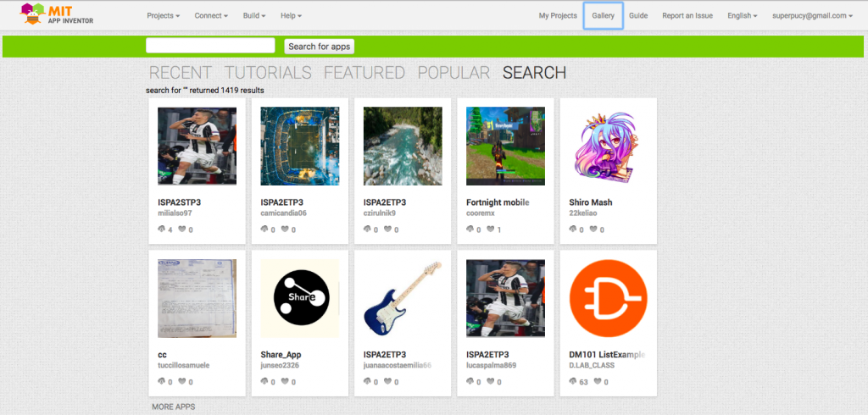Viewport: 868px width, 415px height.
Task: Expand the Connect menu
Action: click(211, 15)
